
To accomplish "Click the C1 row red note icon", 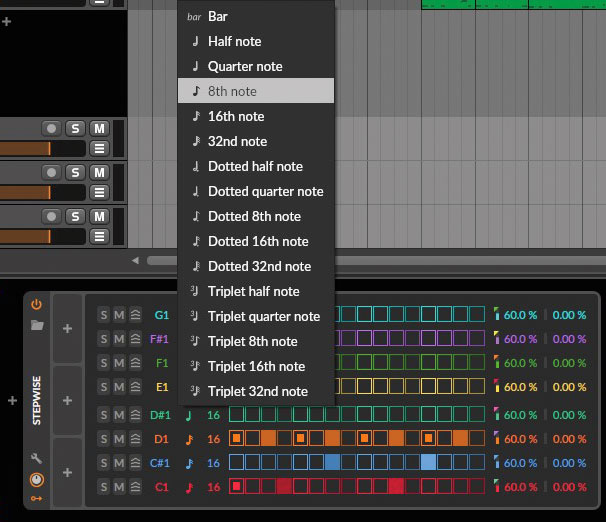I will [x=189, y=487].
